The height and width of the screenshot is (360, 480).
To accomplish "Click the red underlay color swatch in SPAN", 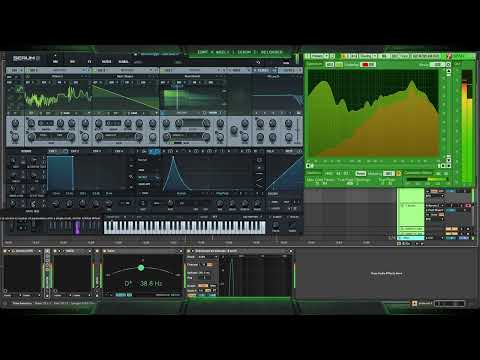I will [365, 64].
